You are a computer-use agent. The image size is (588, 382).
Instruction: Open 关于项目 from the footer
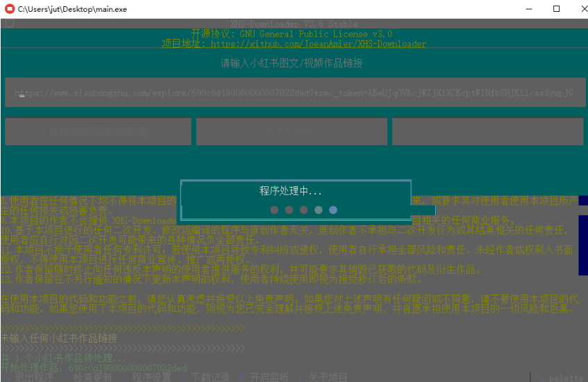[324, 377]
